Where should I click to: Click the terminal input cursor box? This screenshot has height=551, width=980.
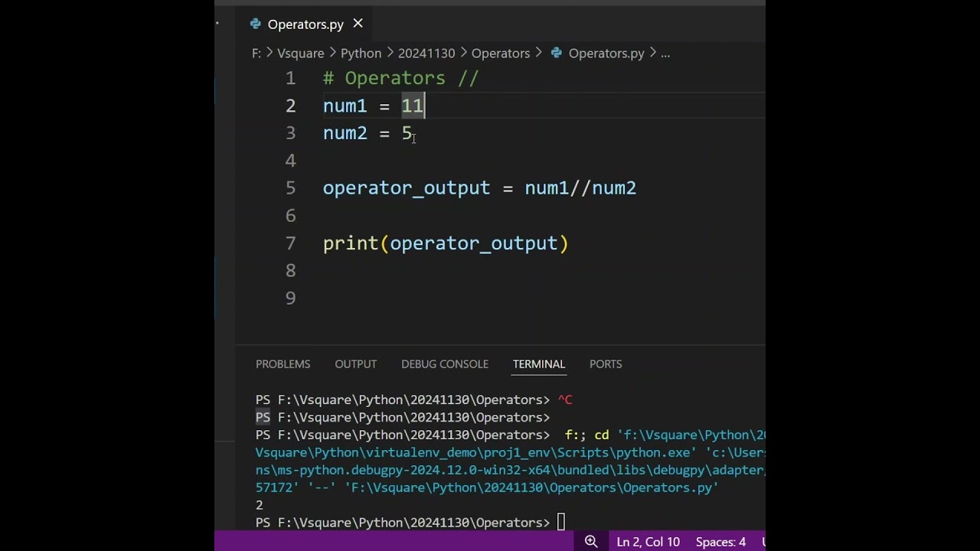pos(561,523)
